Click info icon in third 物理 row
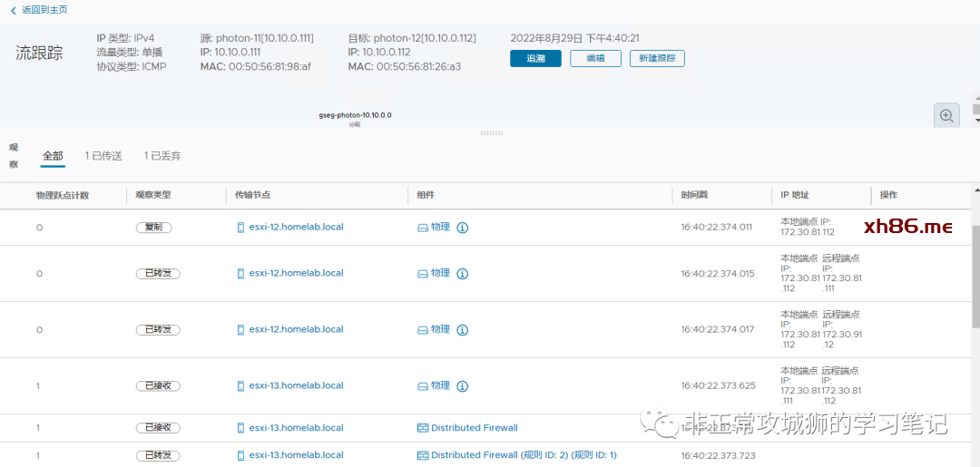This screenshot has width=980, height=467. 462,330
